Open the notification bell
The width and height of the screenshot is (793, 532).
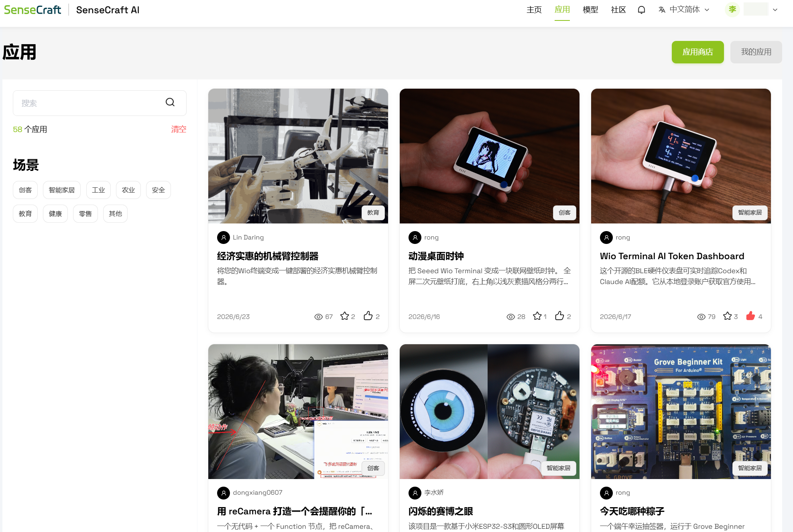[641, 10]
